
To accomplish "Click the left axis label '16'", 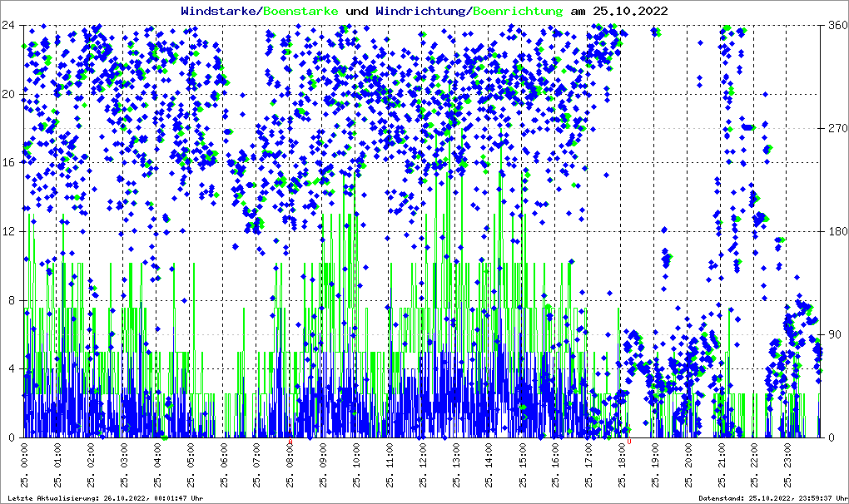I will click(8, 163).
